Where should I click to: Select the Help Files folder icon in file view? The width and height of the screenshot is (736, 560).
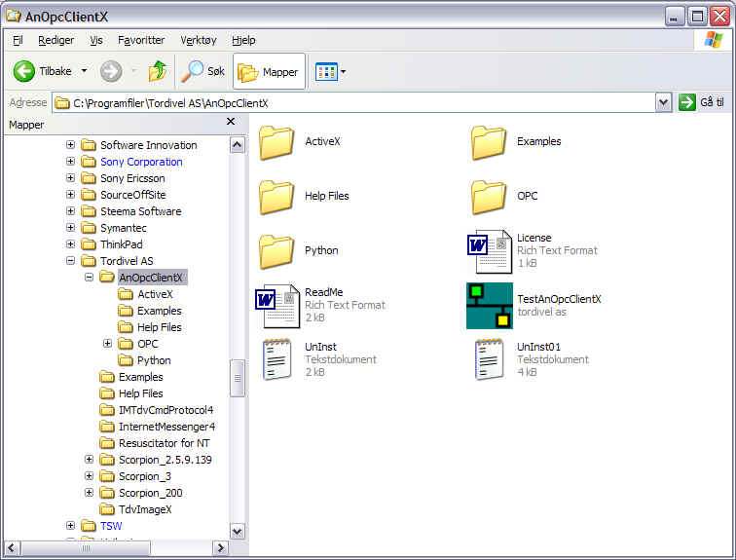276,197
